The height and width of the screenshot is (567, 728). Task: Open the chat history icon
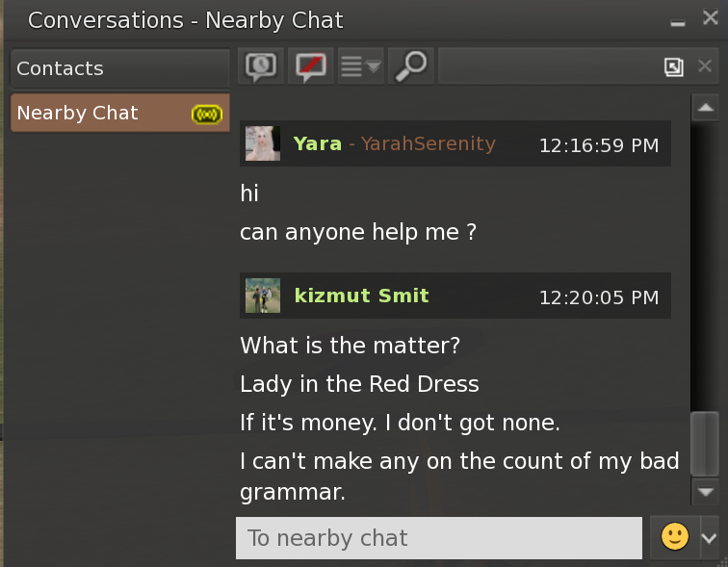click(261, 66)
